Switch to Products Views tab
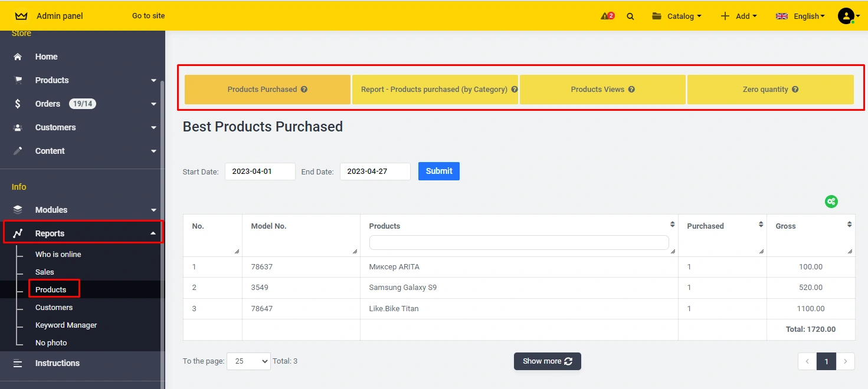This screenshot has height=389, width=868. point(602,90)
